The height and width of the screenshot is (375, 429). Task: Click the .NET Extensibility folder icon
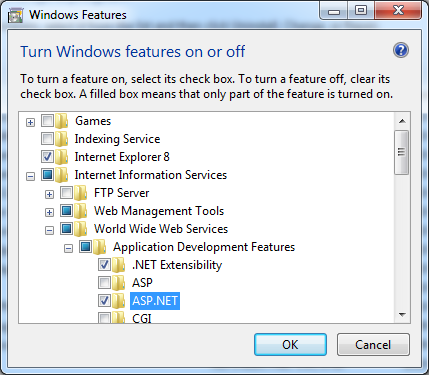[119, 265]
